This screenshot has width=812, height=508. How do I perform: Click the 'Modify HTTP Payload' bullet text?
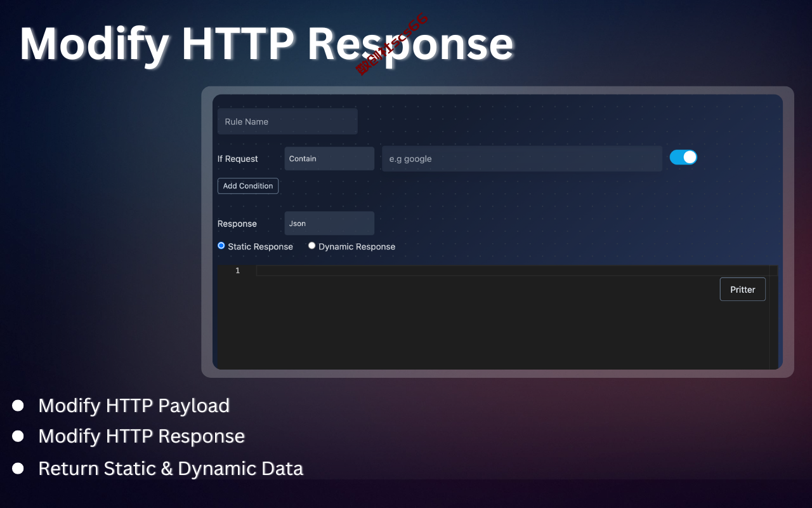[134, 405]
